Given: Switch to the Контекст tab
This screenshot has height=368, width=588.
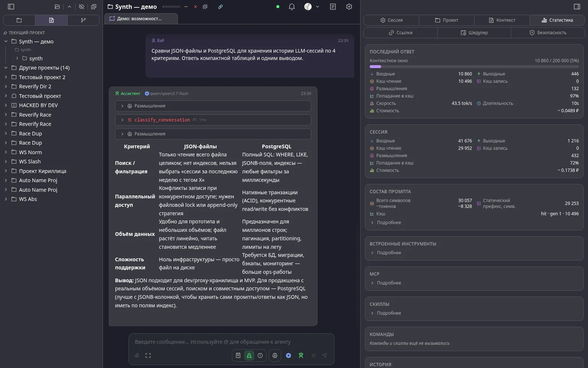Looking at the screenshot, I should point(502,20).
